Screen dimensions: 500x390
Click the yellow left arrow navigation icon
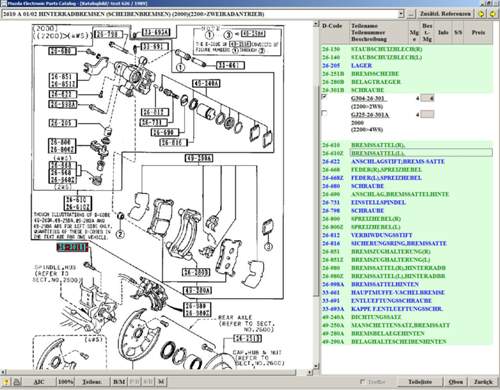coord(493,14)
